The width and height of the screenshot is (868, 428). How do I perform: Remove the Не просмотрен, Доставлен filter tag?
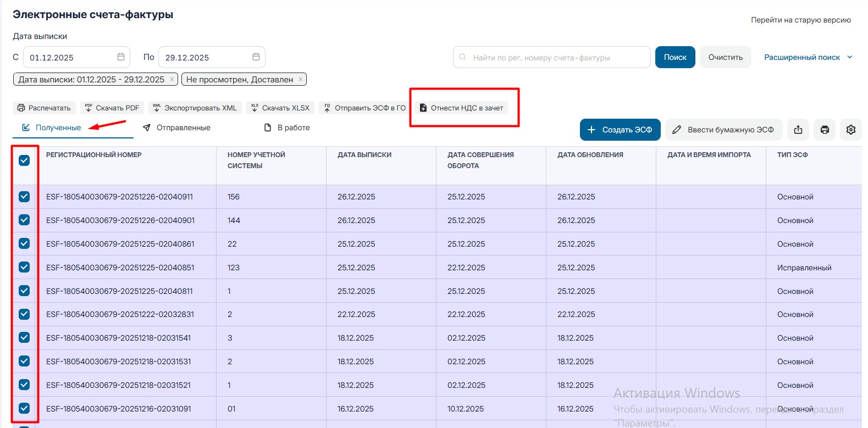click(301, 79)
